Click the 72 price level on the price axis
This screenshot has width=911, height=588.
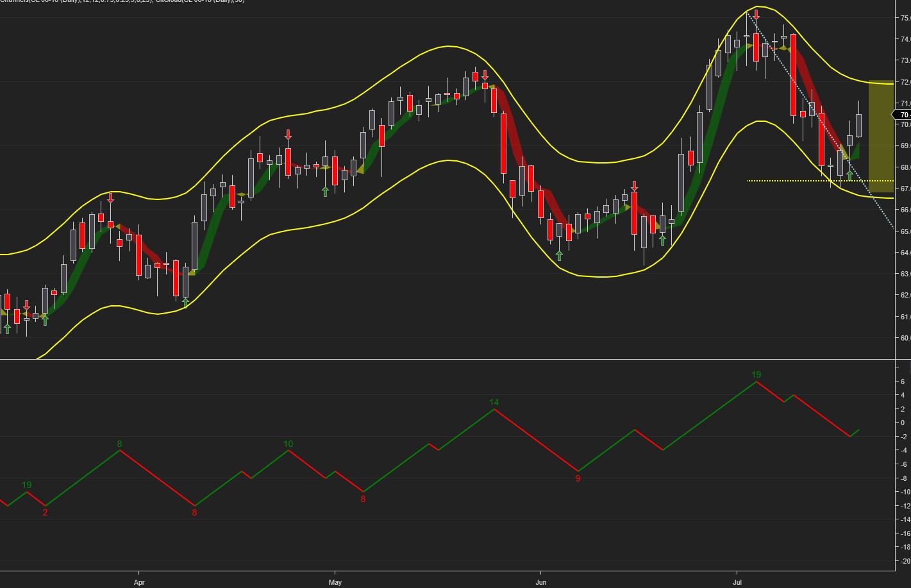point(905,82)
